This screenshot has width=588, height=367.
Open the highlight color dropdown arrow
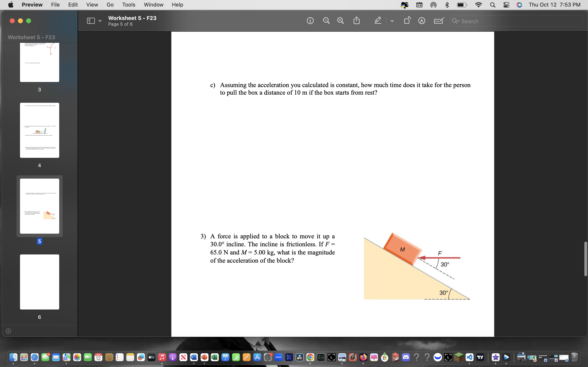coord(392,21)
